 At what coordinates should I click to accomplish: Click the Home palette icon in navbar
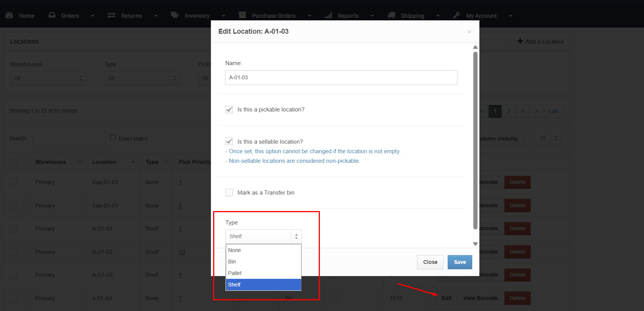click(x=9, y=15)
